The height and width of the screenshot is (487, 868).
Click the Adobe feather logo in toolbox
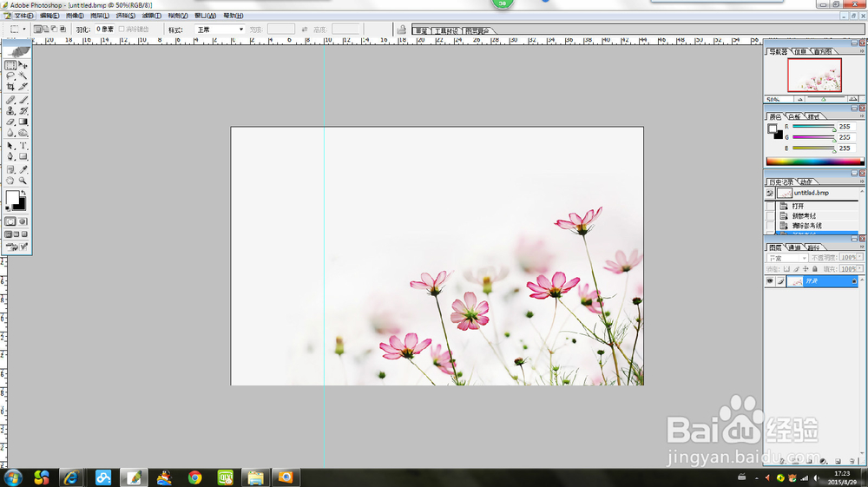pyautogui.click(x=17, y=51)
